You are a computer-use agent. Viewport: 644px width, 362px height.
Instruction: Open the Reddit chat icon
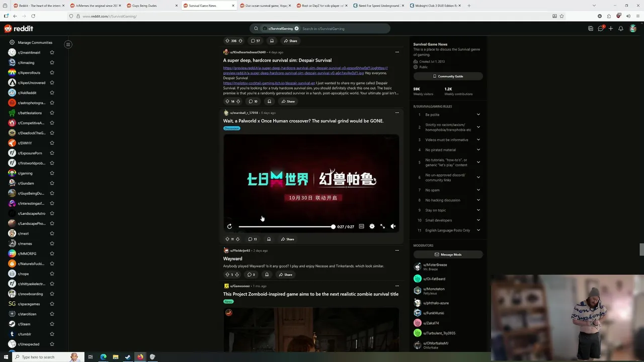601,29
